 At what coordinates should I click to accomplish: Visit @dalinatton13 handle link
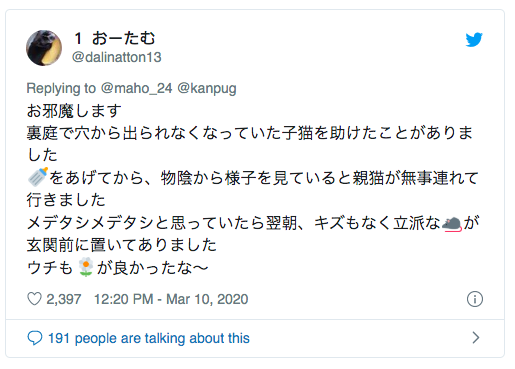coord(117,57)
